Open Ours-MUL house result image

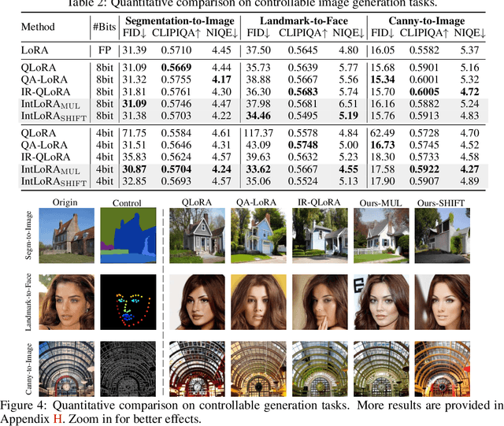tap(381, 235)
